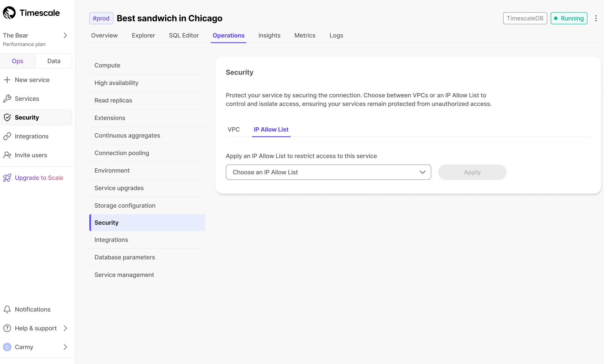This screenshot has width=604, height=364.
Task: Open the Explorer tab
Action: tap(143, 35)
